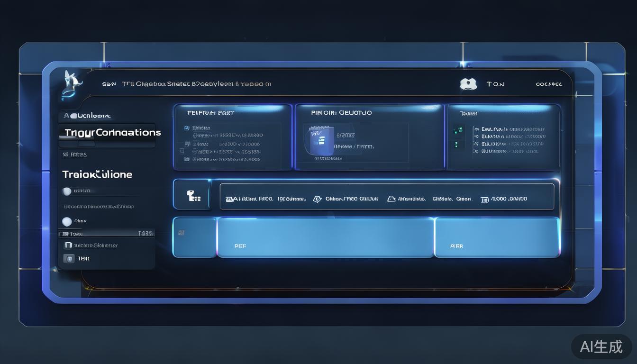The height and width of the screenshot is (364, 637).
Task: Select the first round radio option in sidebar
Action: 67,191
